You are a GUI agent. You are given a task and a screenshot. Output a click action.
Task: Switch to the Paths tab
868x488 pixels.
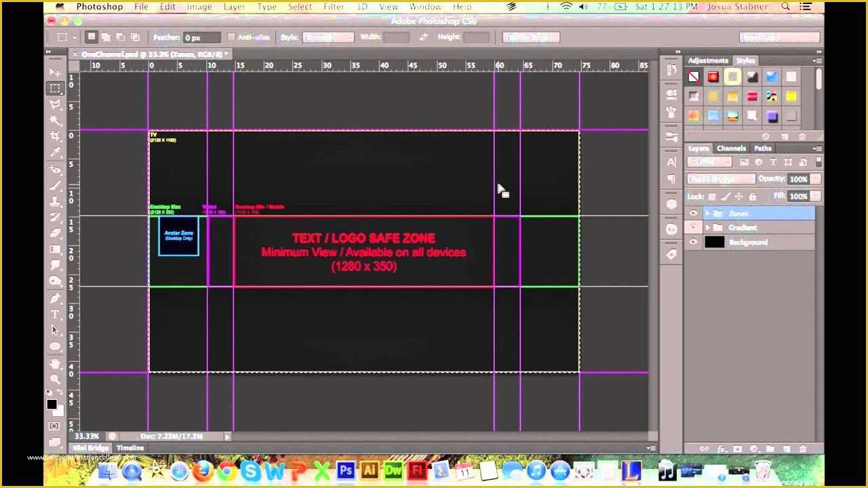(x=763, y=148)
